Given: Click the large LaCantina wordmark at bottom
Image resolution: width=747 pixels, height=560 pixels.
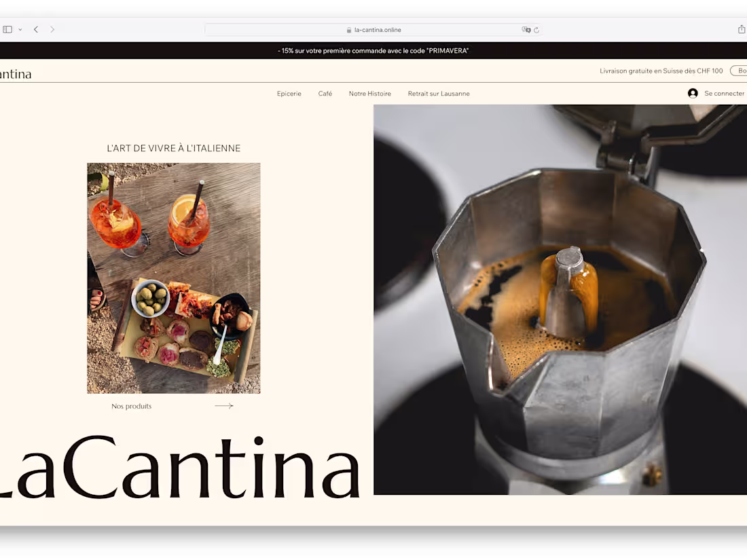Looking at the screenshot, I should [x=180, y=465].
